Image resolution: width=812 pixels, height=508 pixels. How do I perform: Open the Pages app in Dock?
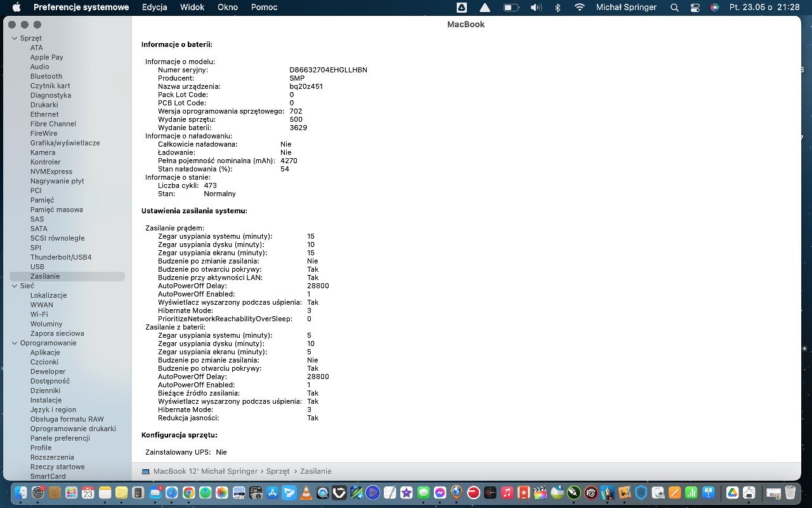pyautogui.click(x=674, y=493)
